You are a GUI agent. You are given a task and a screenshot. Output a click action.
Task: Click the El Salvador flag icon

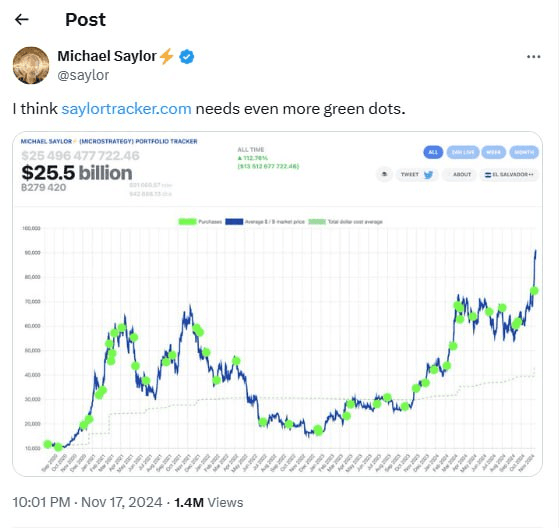pos(488,175)
